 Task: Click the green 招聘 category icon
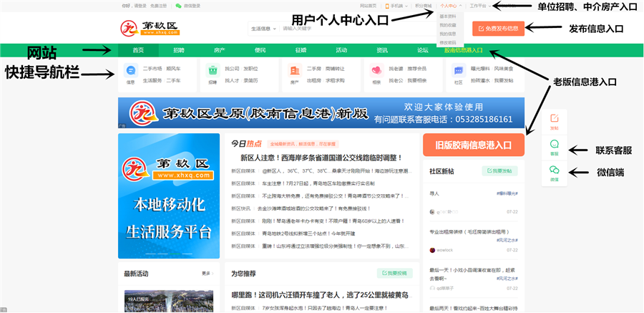click(213, 71)
